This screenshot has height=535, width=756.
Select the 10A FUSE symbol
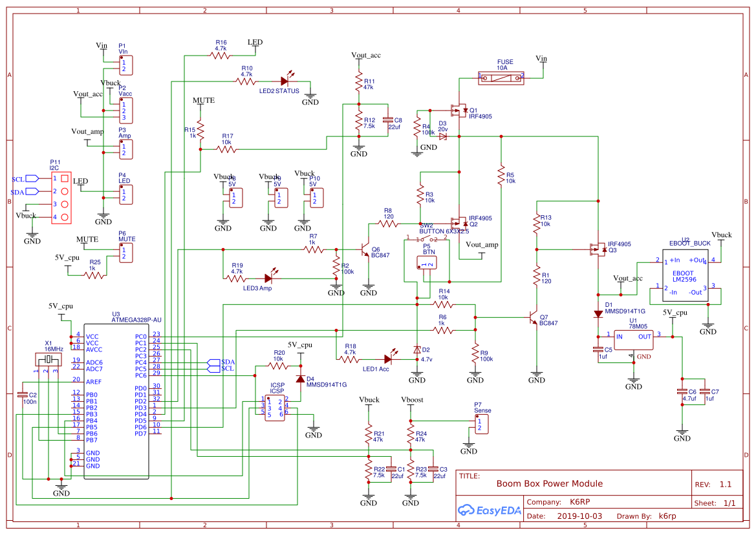click(x=501, y=78)
